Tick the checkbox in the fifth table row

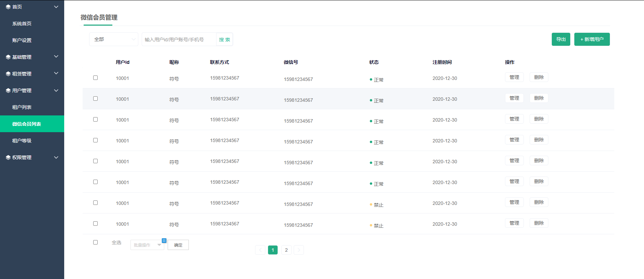(96, 161)
